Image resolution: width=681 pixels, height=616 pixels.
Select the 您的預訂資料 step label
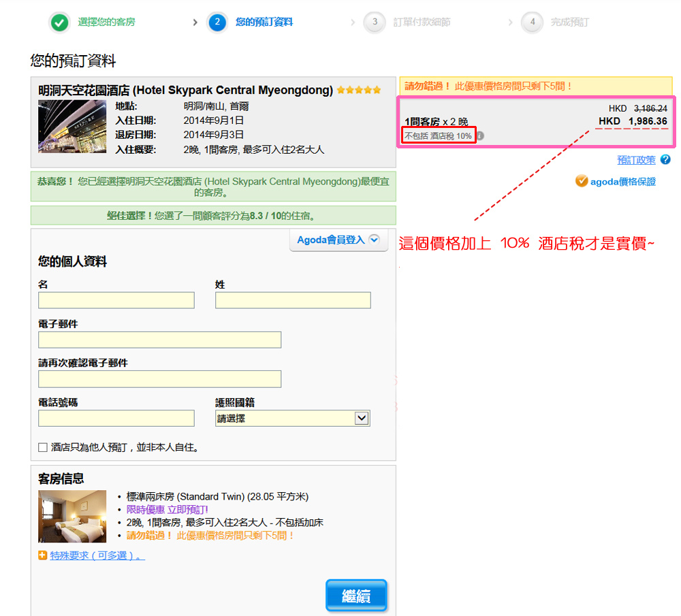pos(264,22)
